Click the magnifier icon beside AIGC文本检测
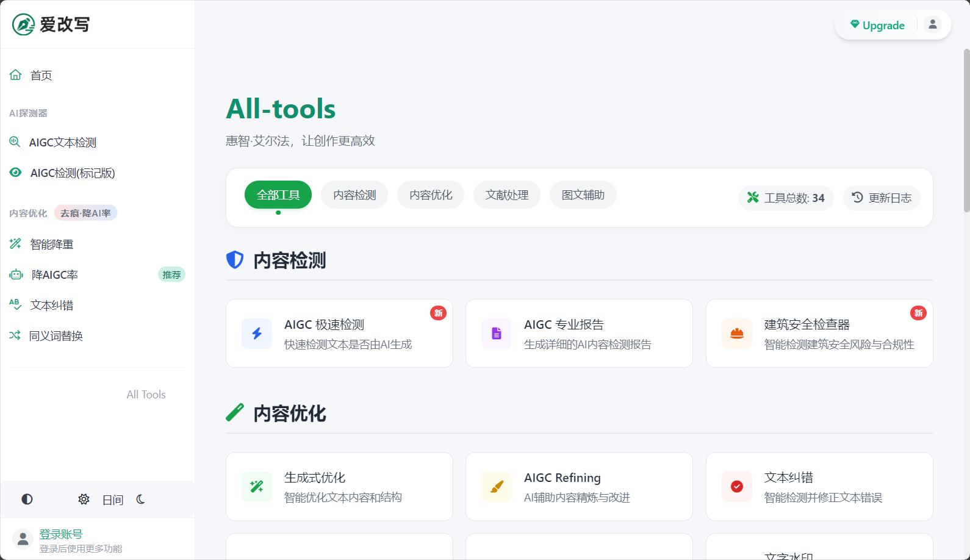 (x=15, y=142)
